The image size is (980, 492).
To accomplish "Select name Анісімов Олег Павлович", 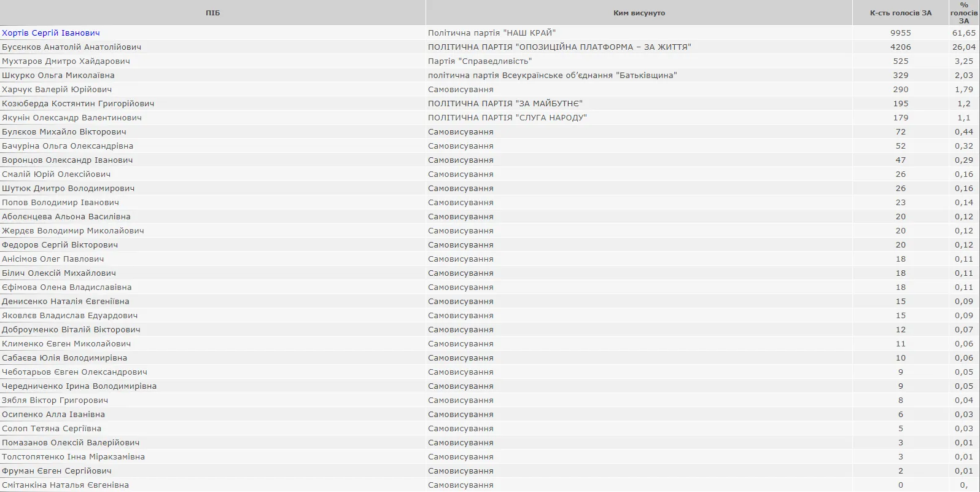I will (x=53, y=259).
